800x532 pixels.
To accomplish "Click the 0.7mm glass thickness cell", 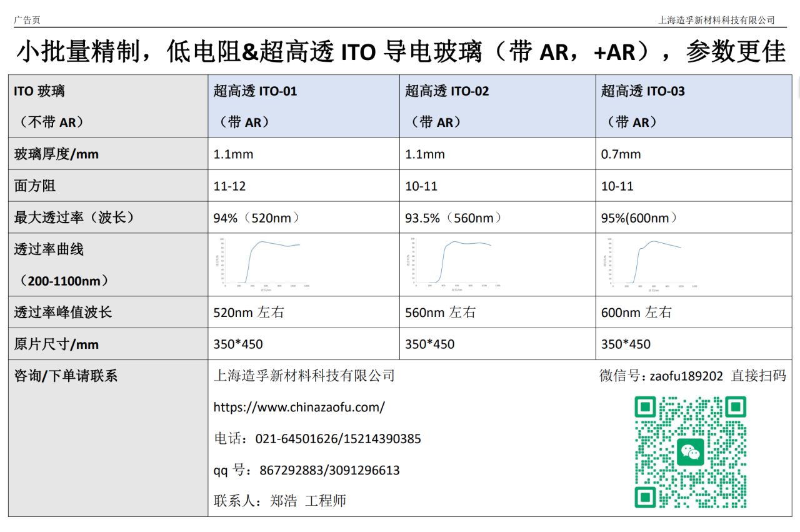I will tap(621, 154).
